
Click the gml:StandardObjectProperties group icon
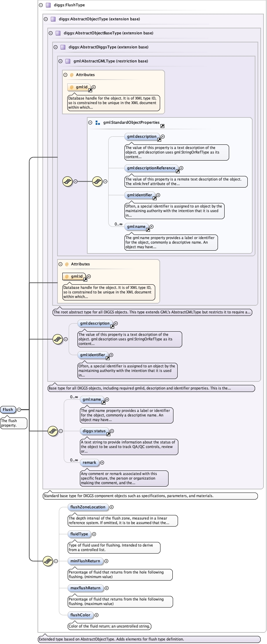(97, 123)
